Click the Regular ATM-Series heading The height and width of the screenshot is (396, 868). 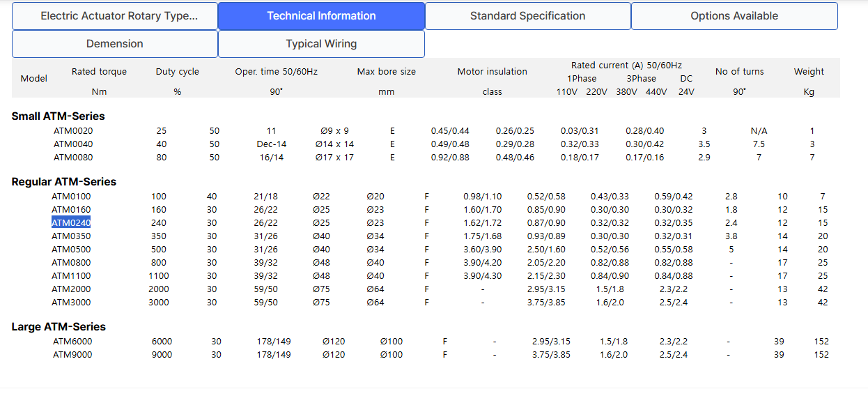[x=64, y=182]
